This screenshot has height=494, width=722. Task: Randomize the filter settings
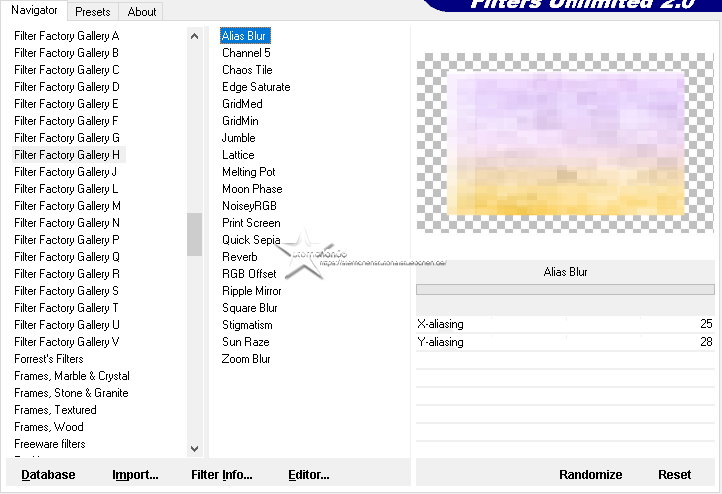[x=590, y=475]
